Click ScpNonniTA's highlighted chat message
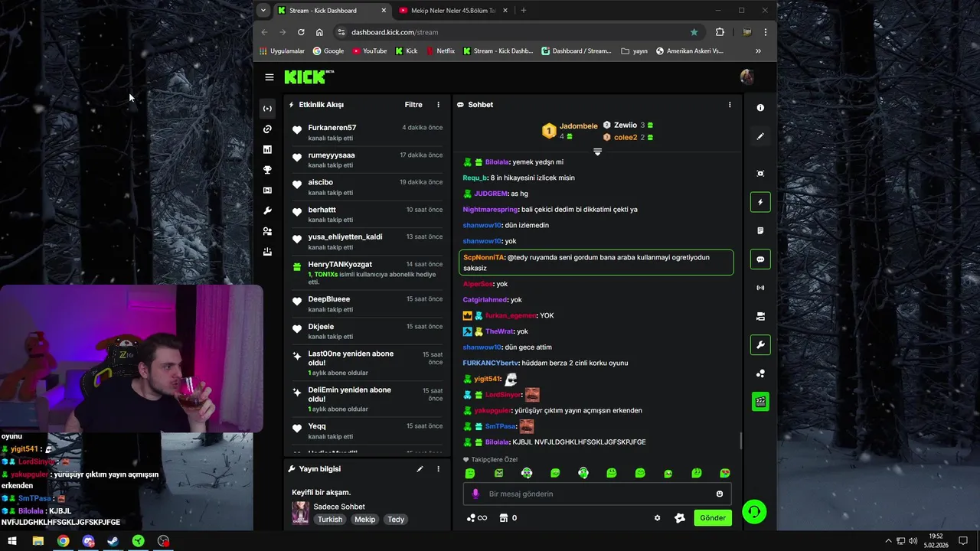The height and width of the screenshot is (551, 980). (x=596, y=262)
